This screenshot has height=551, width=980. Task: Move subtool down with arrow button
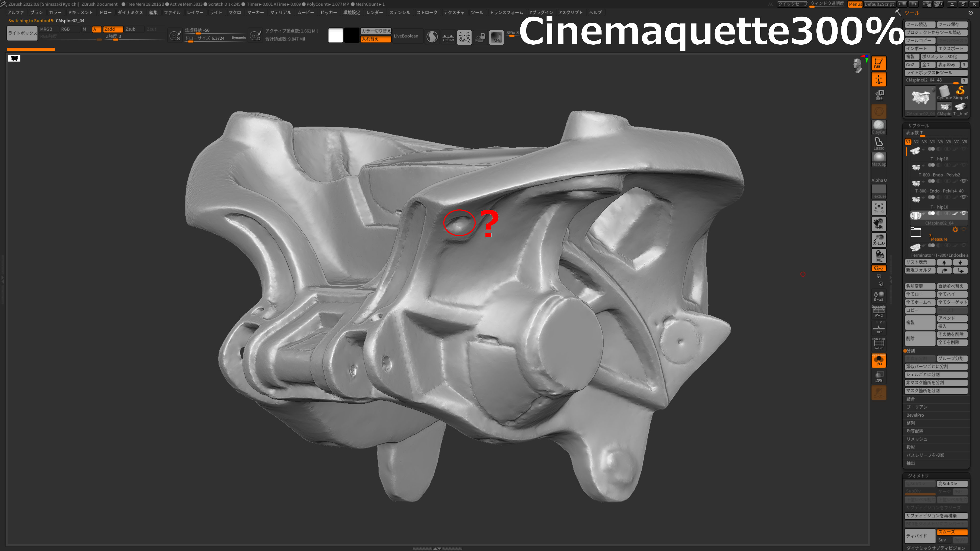960,262
